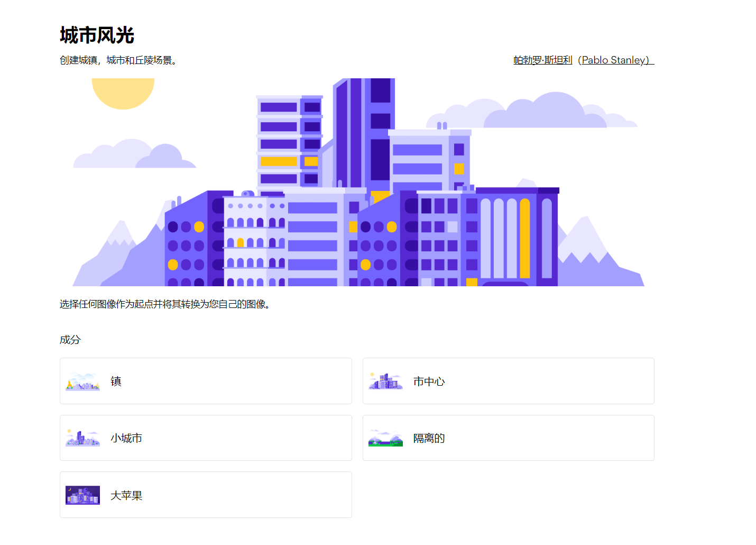Click the 选择任何图像作为起点 instruction text
Screen dimensions: 756x545
(165, 304)
